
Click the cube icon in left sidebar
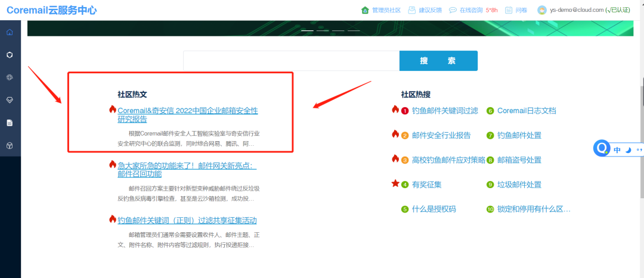(x=10, y=146)
